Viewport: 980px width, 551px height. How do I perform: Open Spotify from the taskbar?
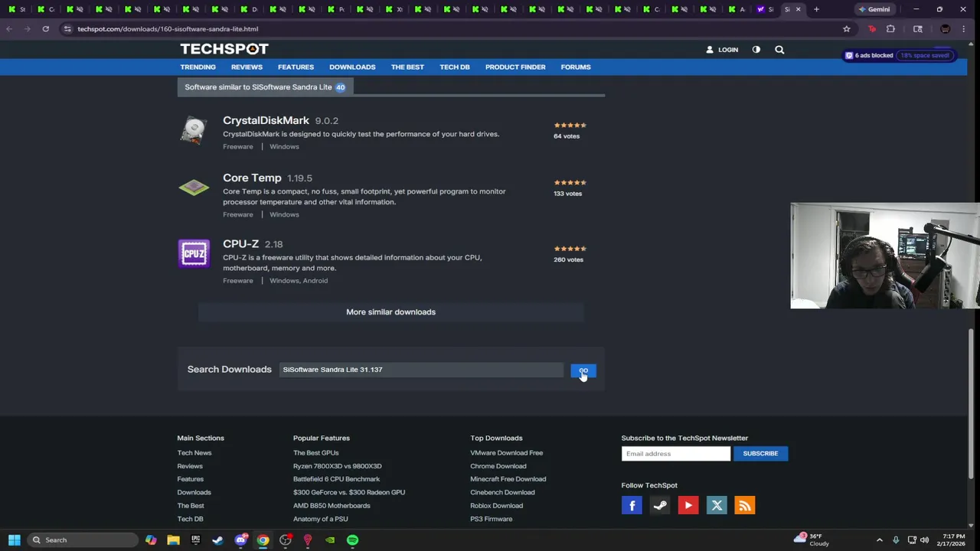tap(352, 540)
